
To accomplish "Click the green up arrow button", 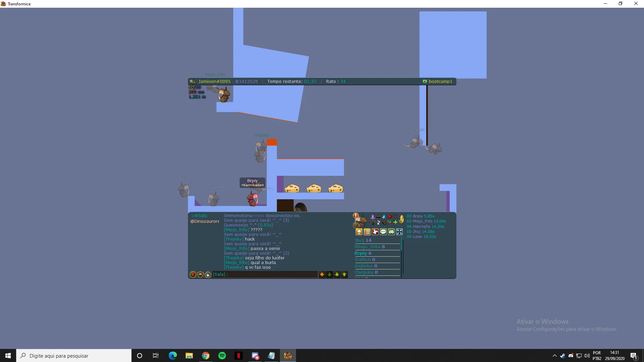I will [344, 274].
